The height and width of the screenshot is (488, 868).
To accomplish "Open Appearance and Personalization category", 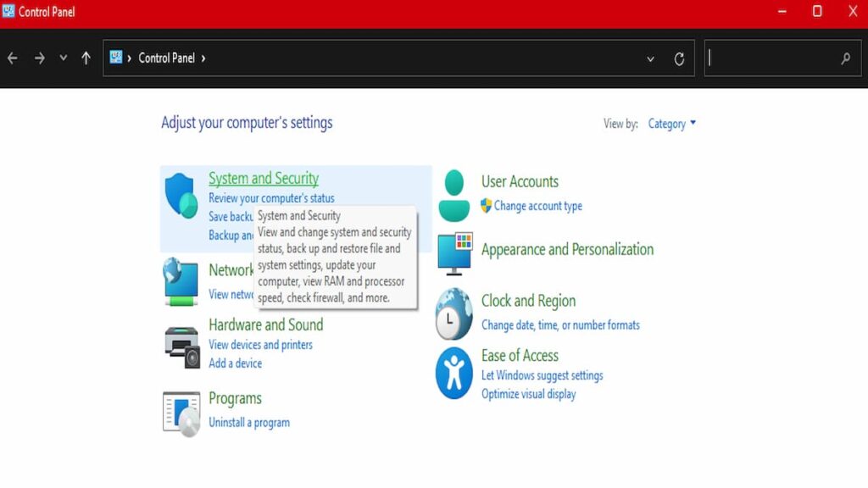I will click(567, 250).
